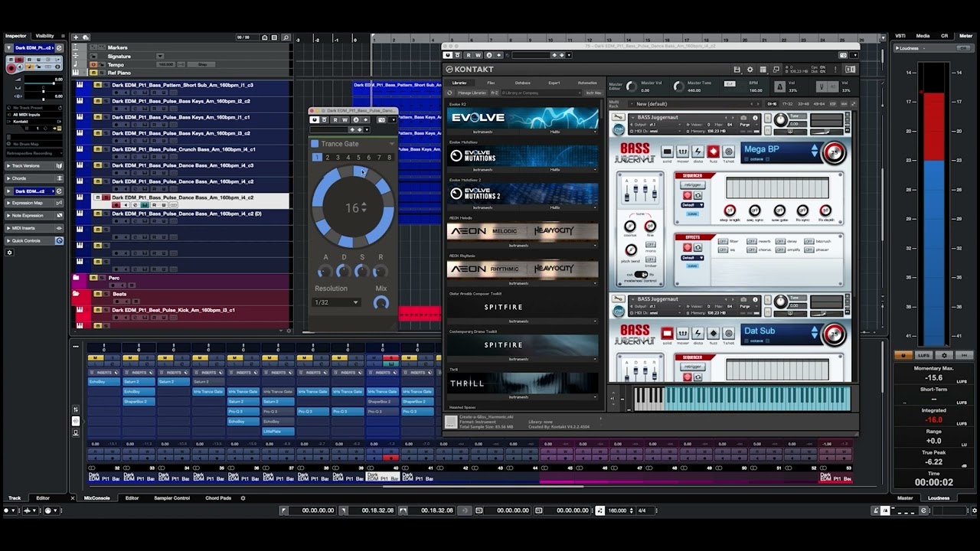Select the mover icon in the Mega BP instrument
This screenshot has height=551, width=980.
click(682, 152)
